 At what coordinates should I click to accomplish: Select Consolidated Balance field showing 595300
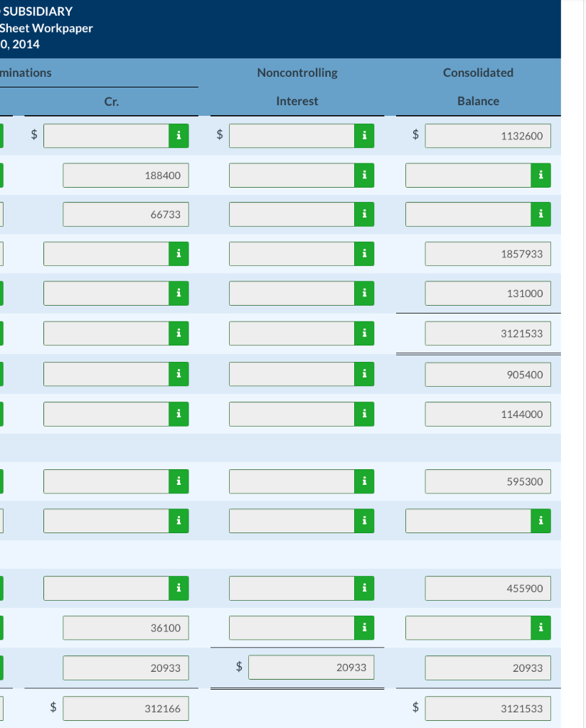click(x=488, y=481)
